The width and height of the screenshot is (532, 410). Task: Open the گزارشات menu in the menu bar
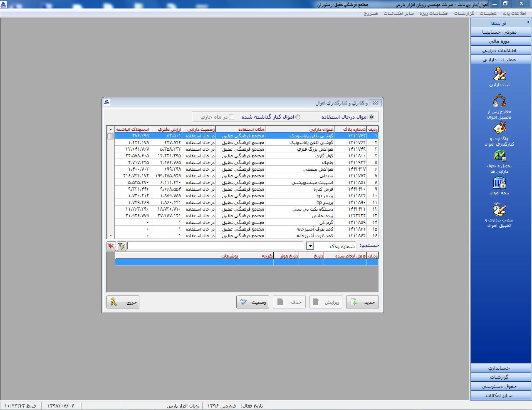point(464,13)
